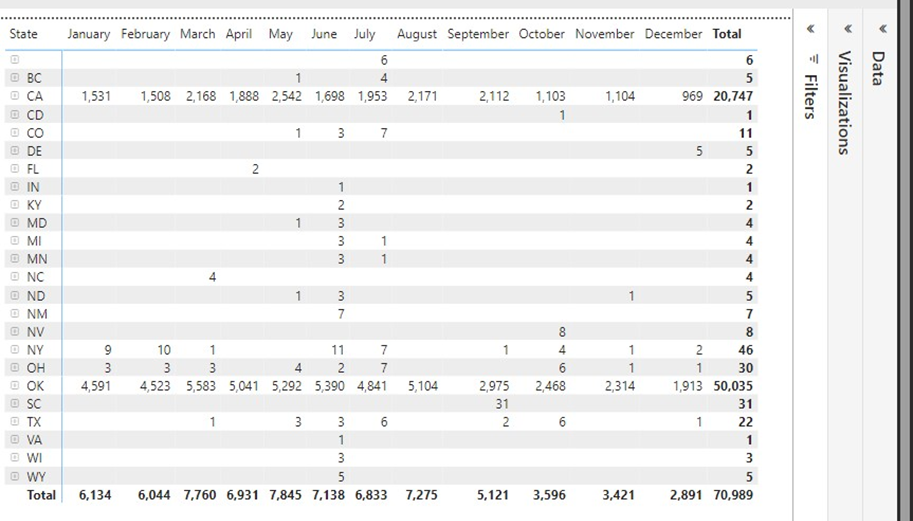Select August column total 7,275
Image resolution: width=913 pixels, height=521 pixels.
click(422, 495)
